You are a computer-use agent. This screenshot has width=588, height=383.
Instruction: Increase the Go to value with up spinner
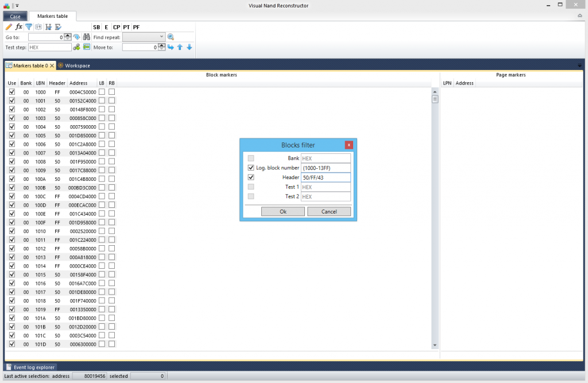tap(68, 35)
